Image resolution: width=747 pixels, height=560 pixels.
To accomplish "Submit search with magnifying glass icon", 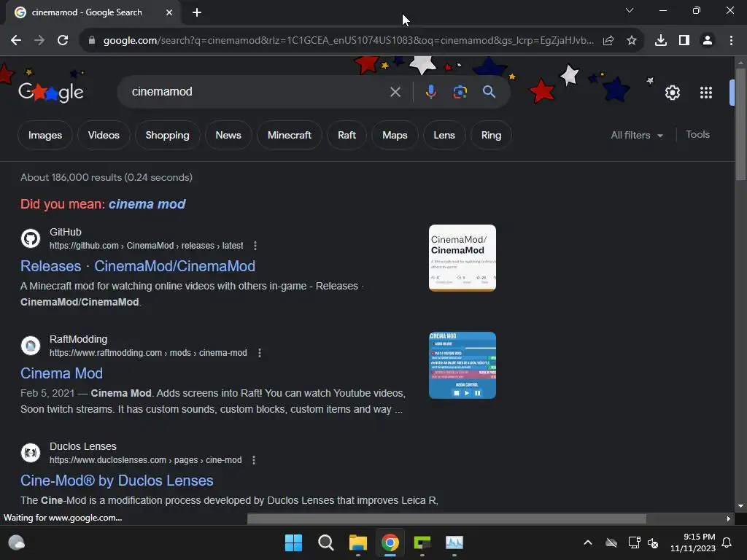I will click(489, 91).
